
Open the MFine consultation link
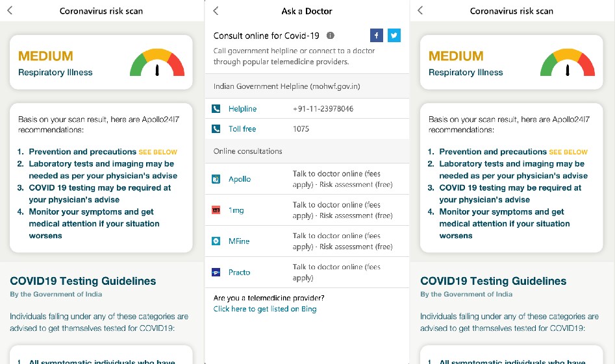(239, 241)
